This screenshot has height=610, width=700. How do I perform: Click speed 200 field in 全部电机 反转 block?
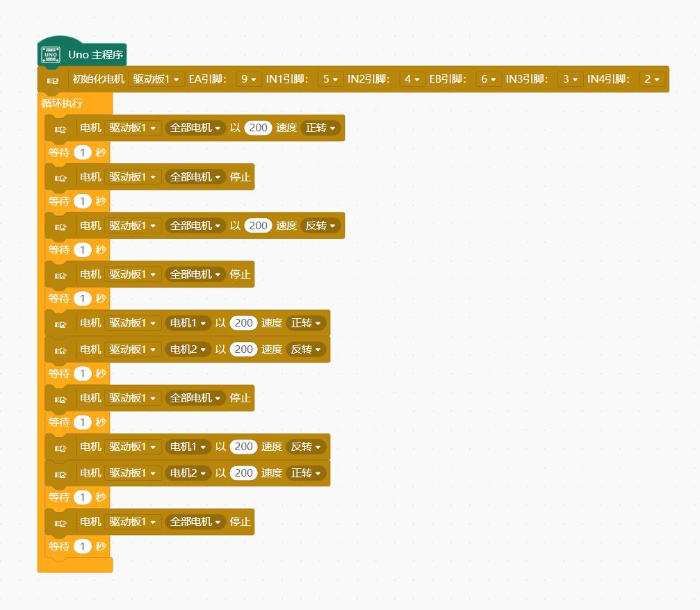click(258, 225)
